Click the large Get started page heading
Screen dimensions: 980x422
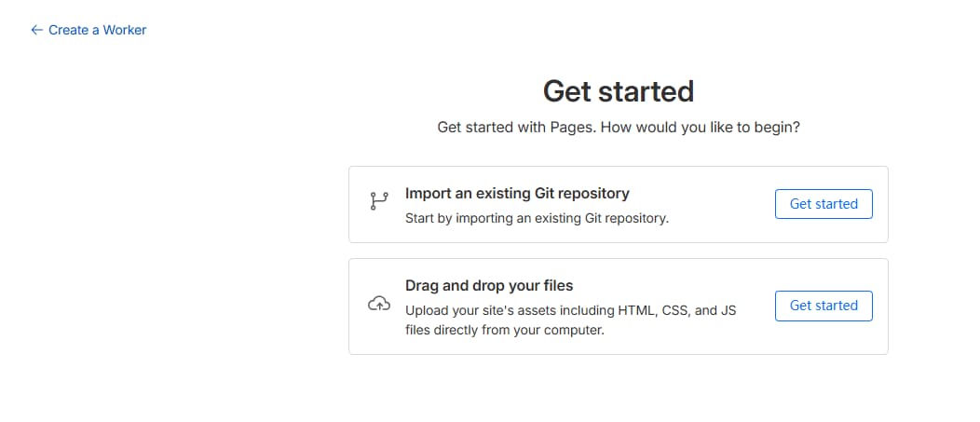pos(618,91)
